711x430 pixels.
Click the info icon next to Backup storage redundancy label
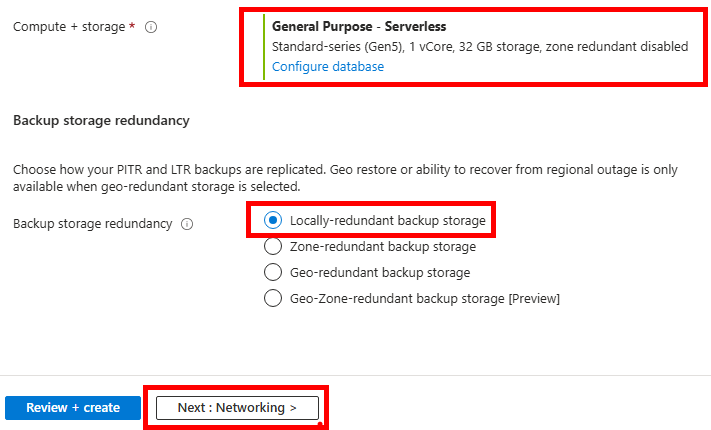click(x=187, y=224)
